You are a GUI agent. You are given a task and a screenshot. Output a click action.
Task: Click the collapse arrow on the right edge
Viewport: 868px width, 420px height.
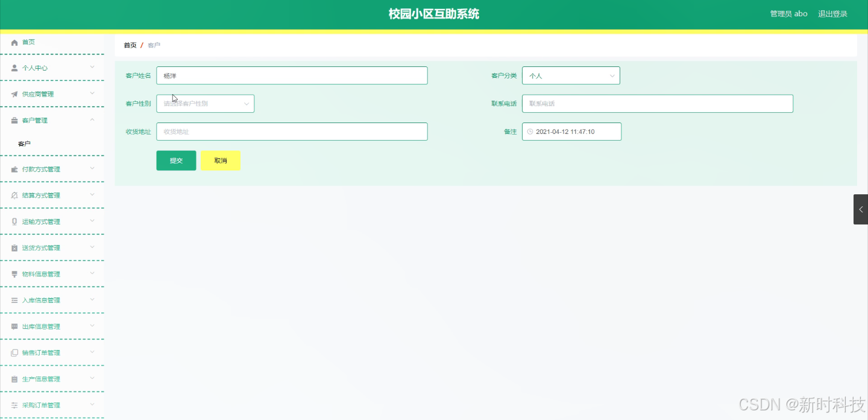(x=861, y=209)
